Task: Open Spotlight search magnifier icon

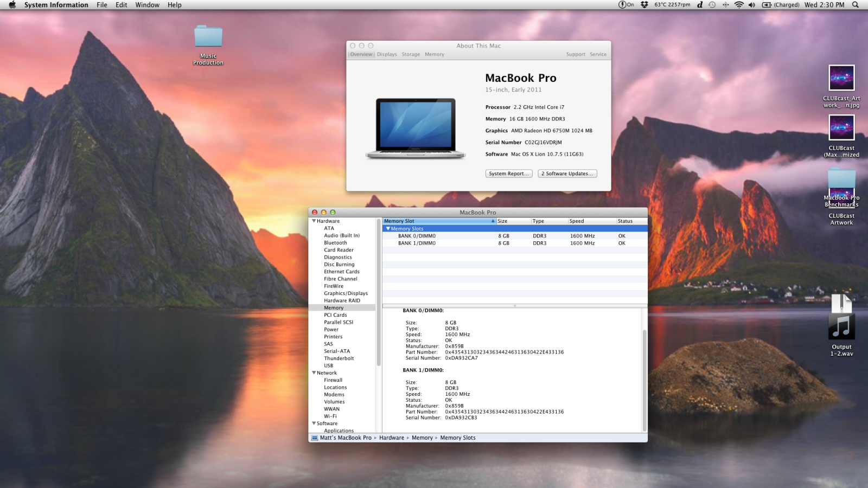Action: click(856, 5)
